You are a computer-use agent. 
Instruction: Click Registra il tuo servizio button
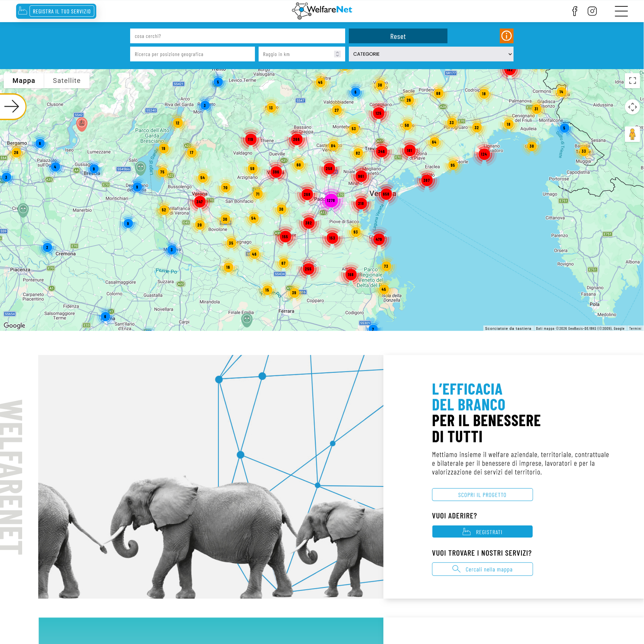[56, 11]
